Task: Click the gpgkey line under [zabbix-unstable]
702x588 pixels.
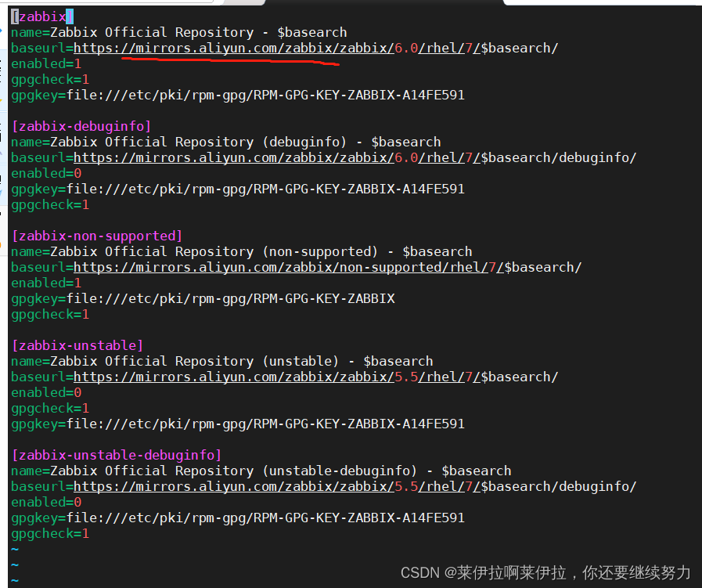Action: pyautogui.click(x=238, y=424)
